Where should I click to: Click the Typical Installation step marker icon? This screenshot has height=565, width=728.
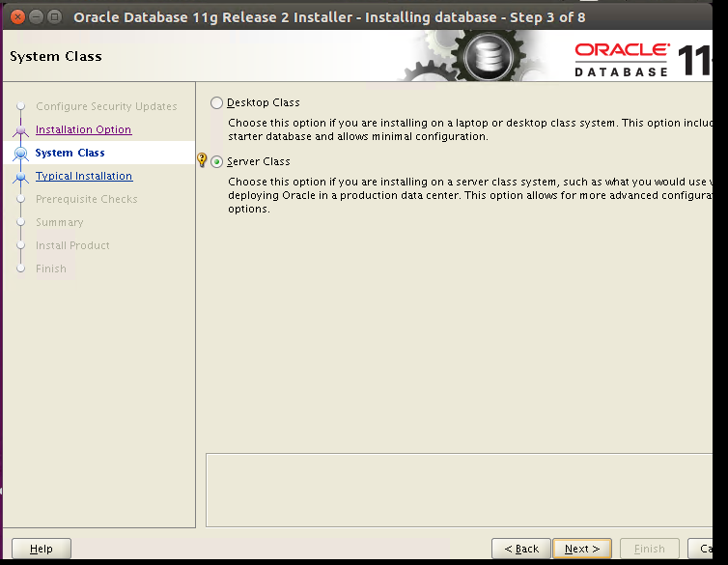20,177
